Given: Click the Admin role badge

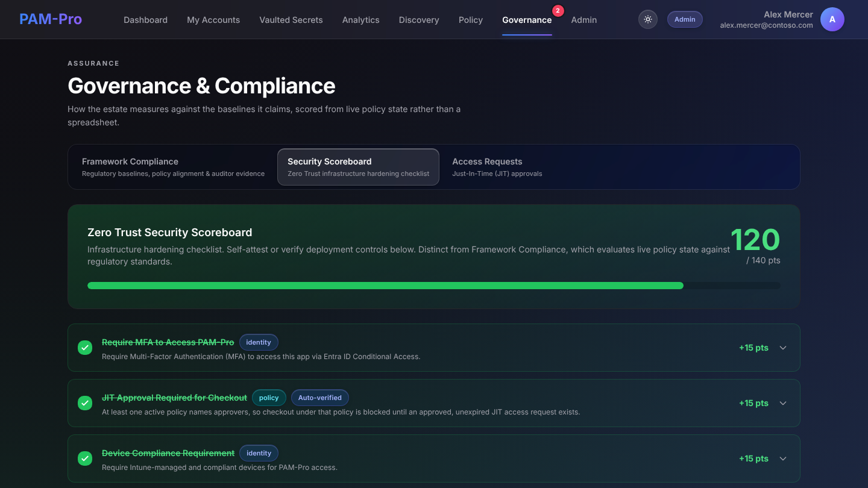Looking at the screenshot, I should pyautogui.click(x=685, y=19).
